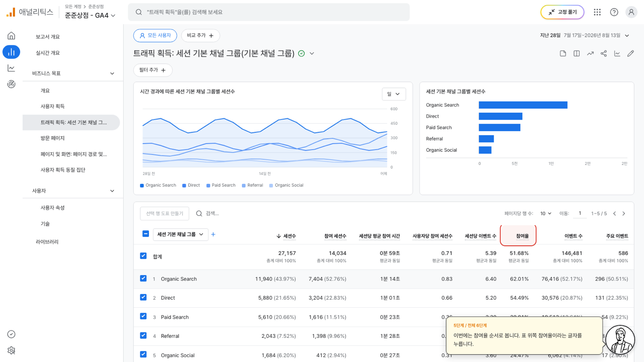Uncheck the Organic Social row checkbox
This screenshot has height=362, width=644.
click(x=143, y=354)
